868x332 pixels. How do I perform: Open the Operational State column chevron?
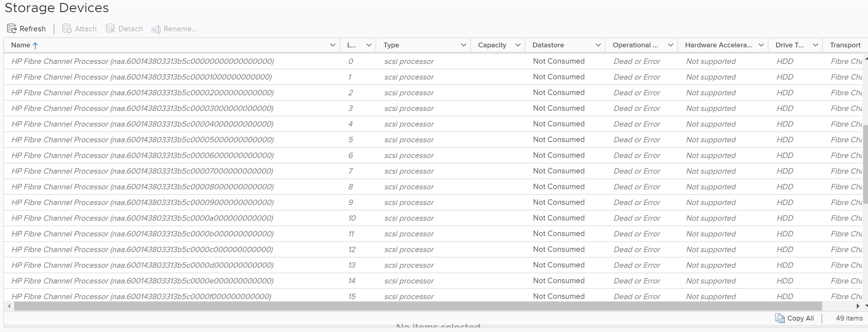pos(670,45)
